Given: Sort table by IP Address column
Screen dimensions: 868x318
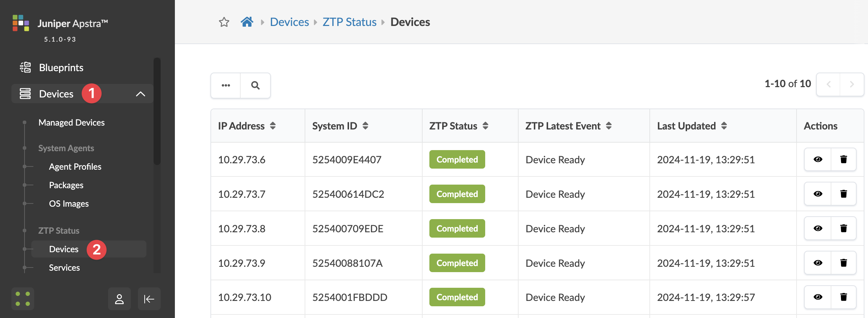Looking at the screenshot, I should (x=273, y=126).
